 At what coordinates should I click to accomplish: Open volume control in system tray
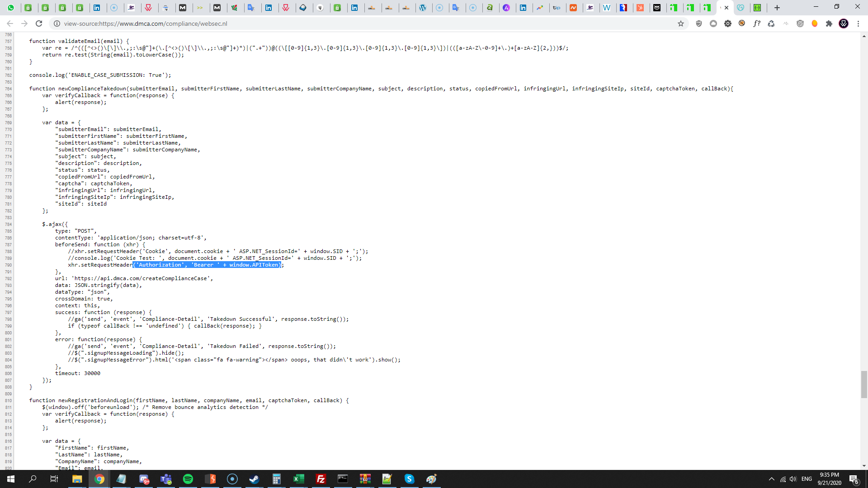(793, 479)
